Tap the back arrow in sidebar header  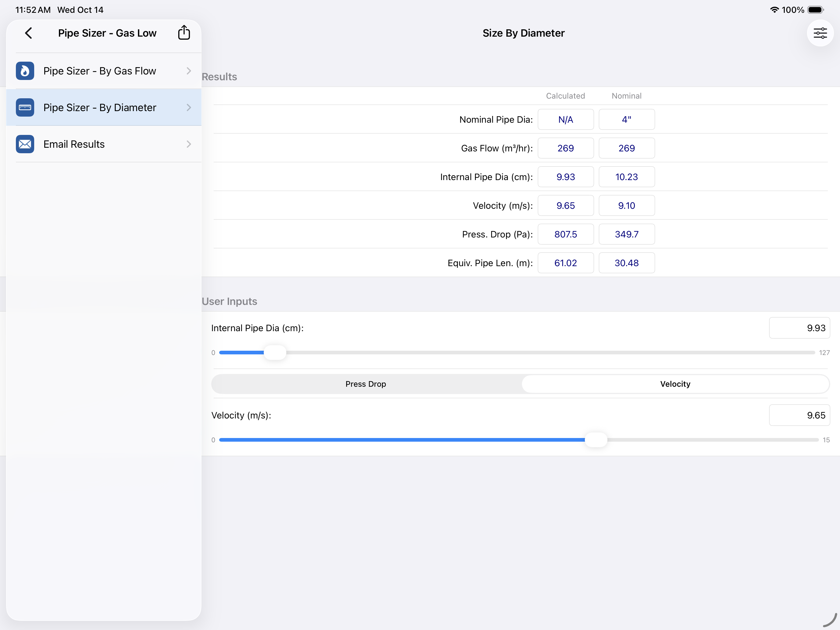pyautogui.click(x=28, y=33)
